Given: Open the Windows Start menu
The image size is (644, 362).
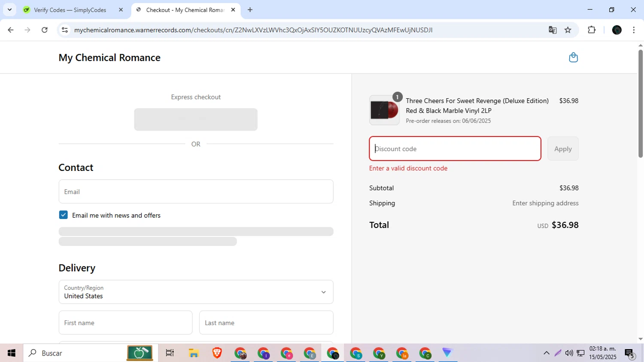Looking at the screenshot, I should click(x=12, y=353).
